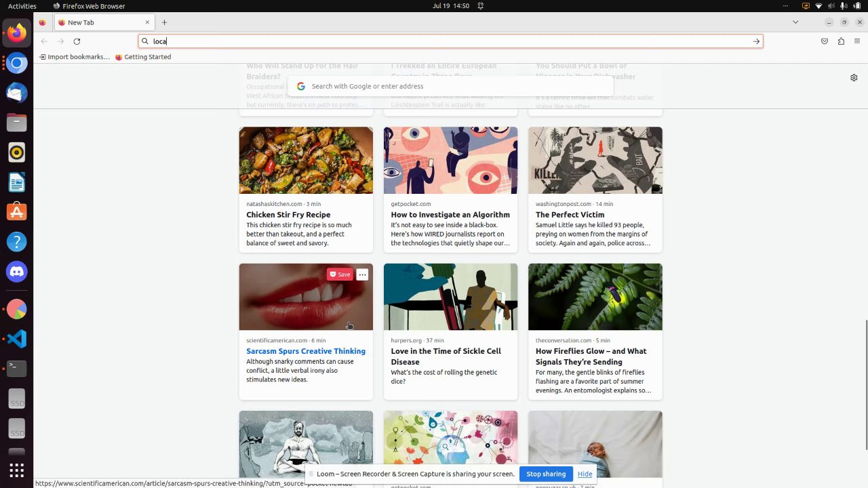
Task: Open the Firefox View pinned icon
Action: pyautogui.click(x=42, y=22)
